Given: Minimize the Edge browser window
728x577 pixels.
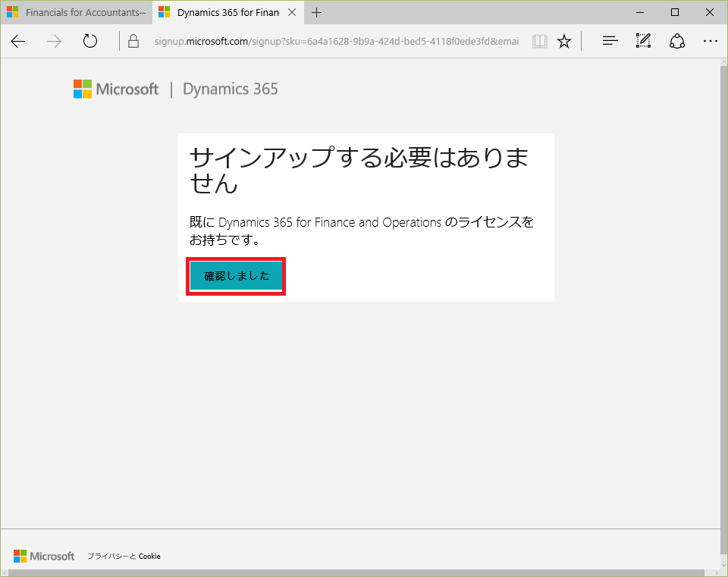Looking at the screenshot, I should pyautogui.click(x=640, y=13).
